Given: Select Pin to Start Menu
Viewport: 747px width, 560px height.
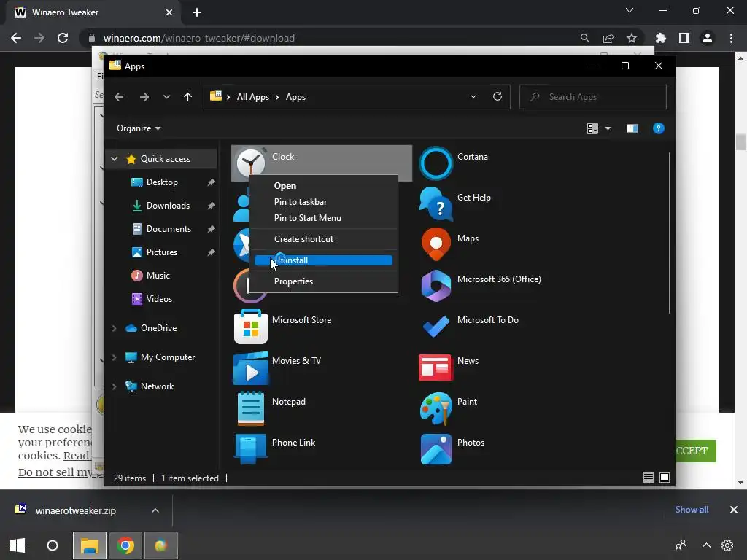Looking at the screenshot, I should pos(323,217).
